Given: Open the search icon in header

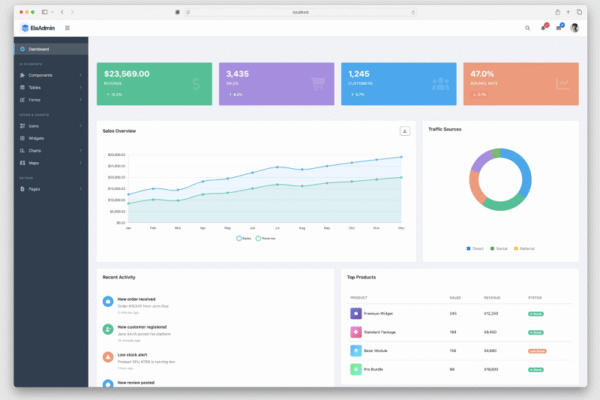Looking at the screenshot, I should pyautogui.click(x=528, y=28).
